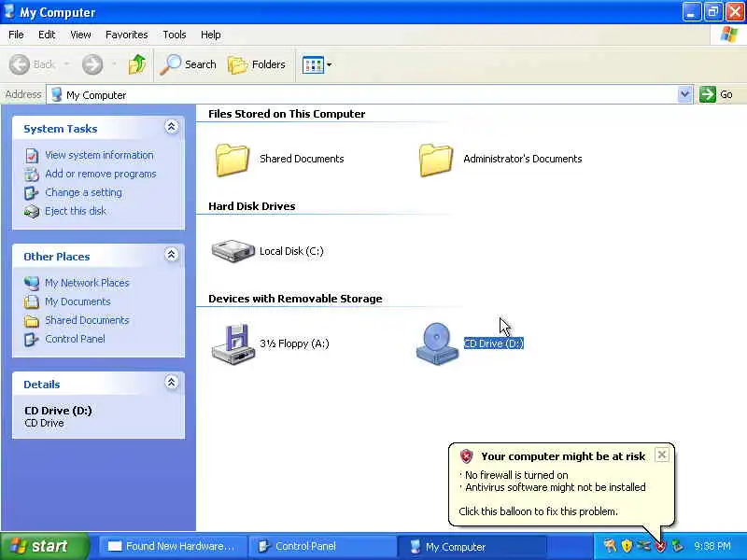Click My Computer taskbar button
Image resolution: width=747 pixels, height=560 pixels.
click(x=472, y=546)
